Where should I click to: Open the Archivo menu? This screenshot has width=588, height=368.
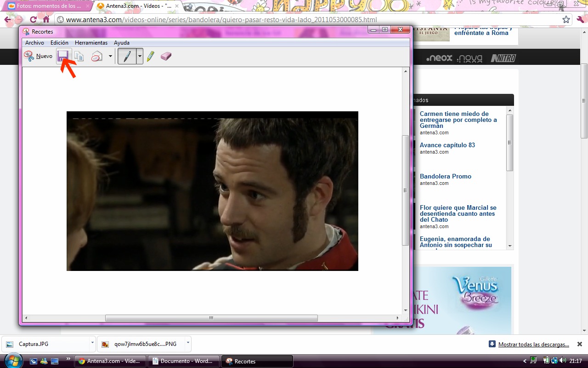point(34,43)
